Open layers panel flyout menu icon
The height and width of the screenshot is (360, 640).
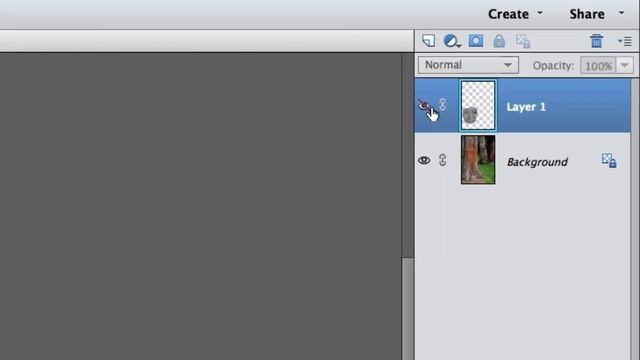624,41
